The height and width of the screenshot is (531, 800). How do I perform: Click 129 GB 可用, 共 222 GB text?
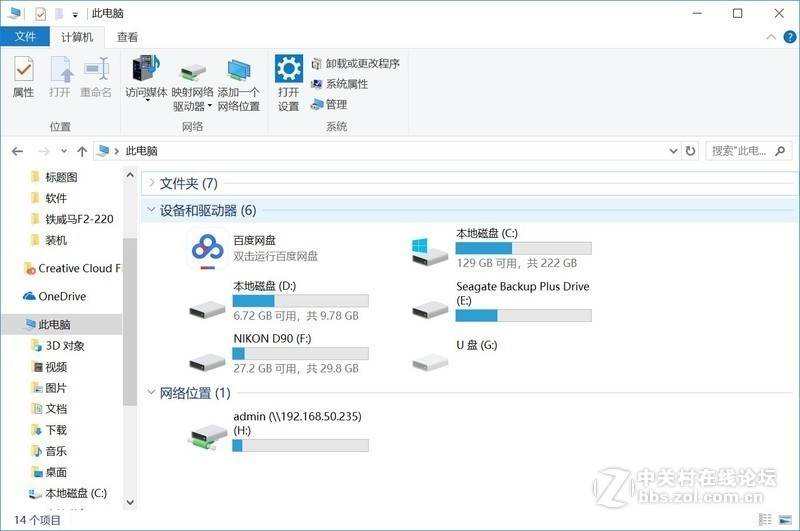pos(517,263)
